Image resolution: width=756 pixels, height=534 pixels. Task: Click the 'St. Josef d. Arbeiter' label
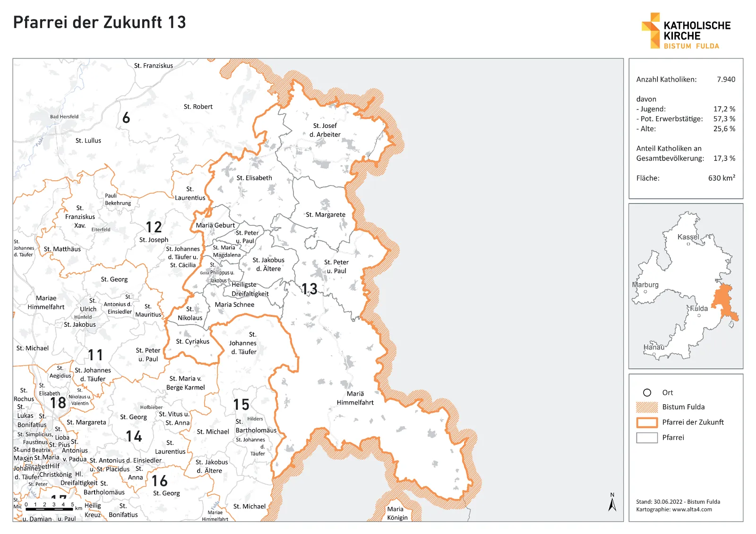pos(325,130)
